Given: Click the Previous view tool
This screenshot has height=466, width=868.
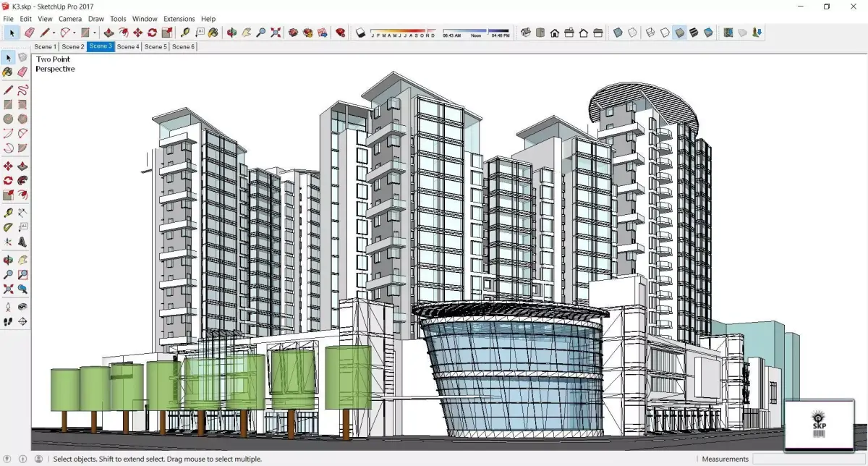Looking at the screenshot, I should click(22, 289).
